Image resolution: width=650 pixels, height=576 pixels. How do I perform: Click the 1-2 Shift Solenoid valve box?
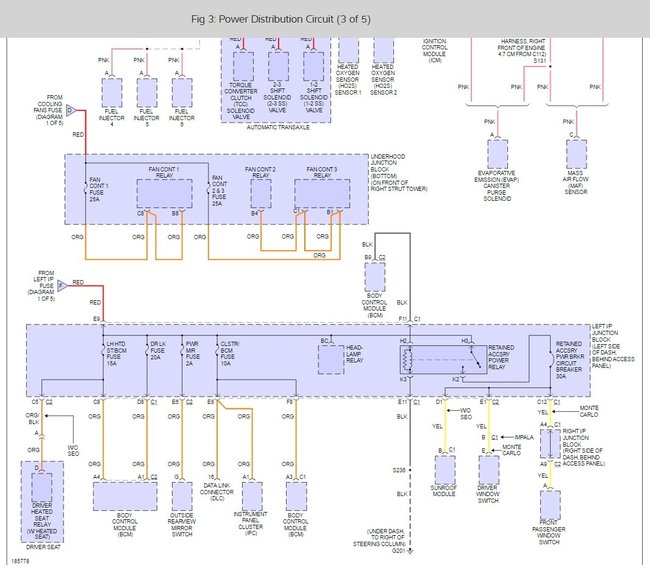313,66
